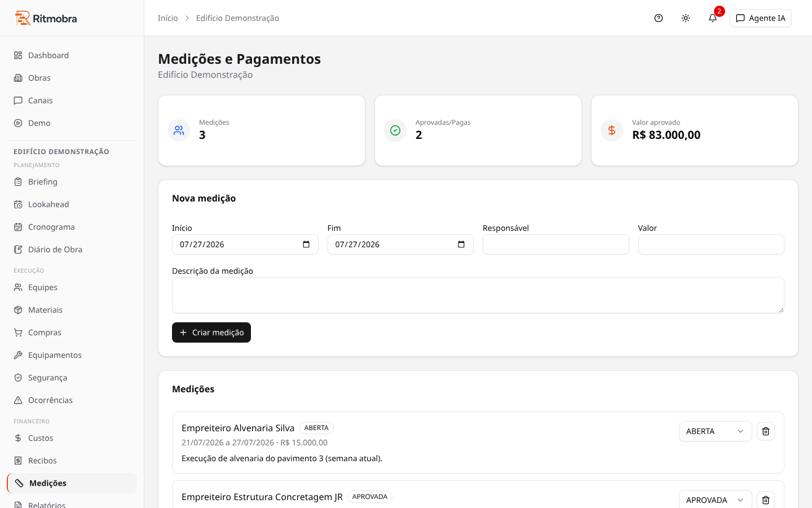Screen dimensions: 812x508
Task: Delete the Empreiteiro Alvenaria Silva measurement
Action: 766,431
